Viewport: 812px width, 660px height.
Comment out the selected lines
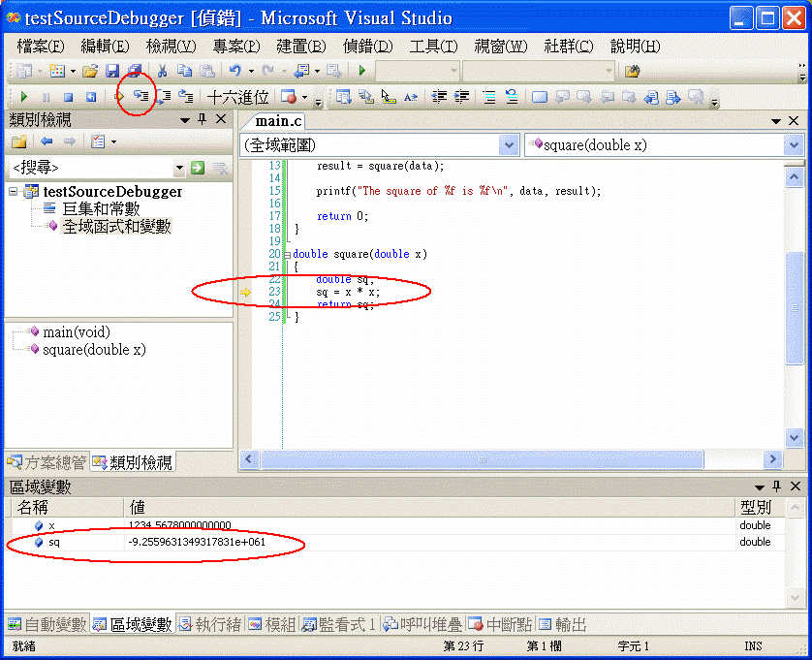point(489,97)
